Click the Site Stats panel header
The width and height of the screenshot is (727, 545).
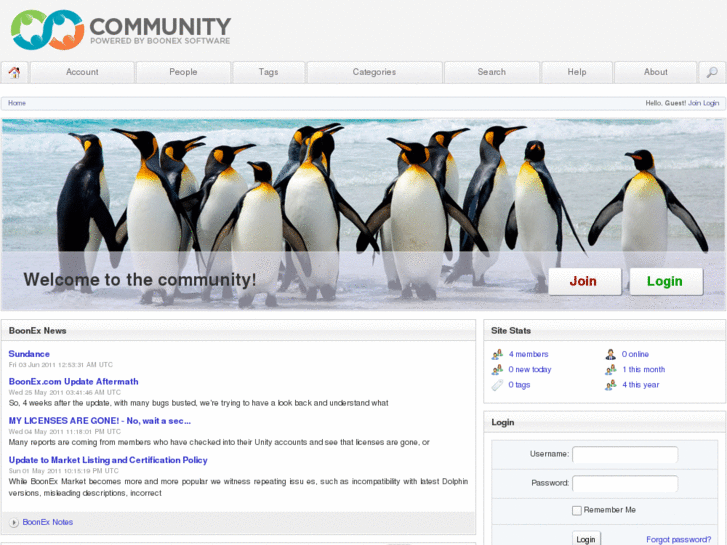click(605, 331)
